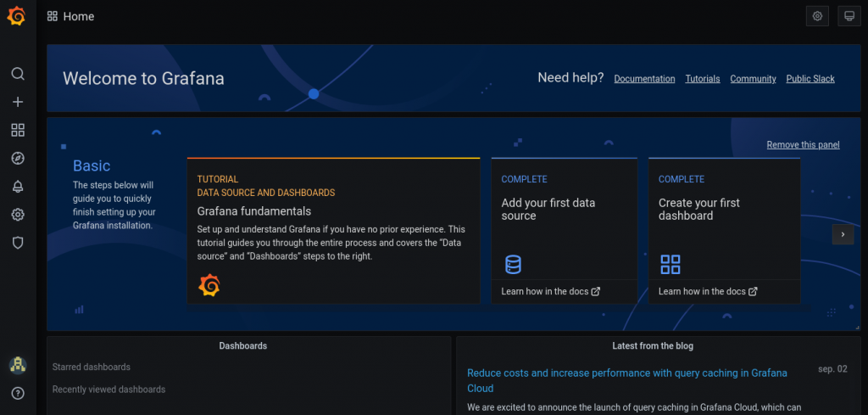Viewport: 868px width, 415px height.
Task: Open the Tutorials link
Action: pyautogui.click(x=703, y=79)
